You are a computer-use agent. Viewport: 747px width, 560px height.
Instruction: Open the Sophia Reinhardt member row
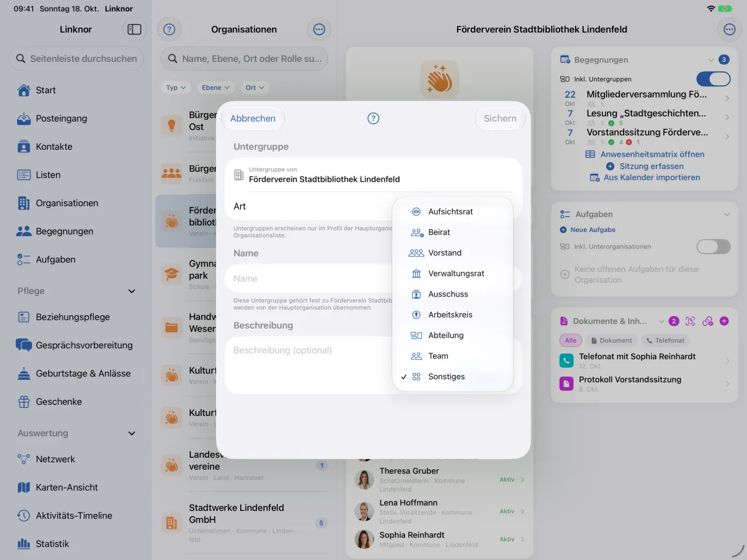[440, 539]
